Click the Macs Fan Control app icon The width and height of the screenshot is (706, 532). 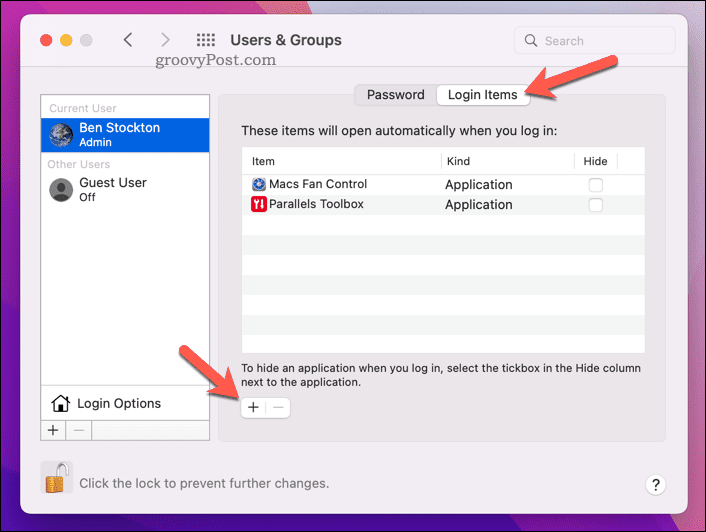(259, 184)
